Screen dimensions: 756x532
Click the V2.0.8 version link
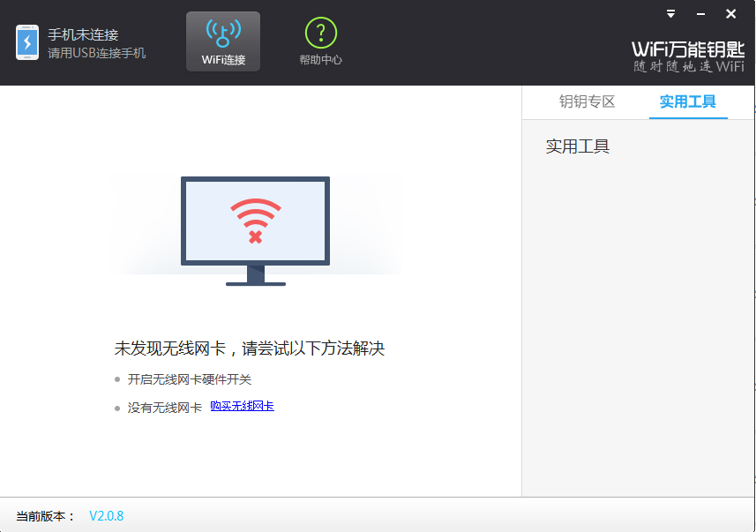click(x=105, y=516)
